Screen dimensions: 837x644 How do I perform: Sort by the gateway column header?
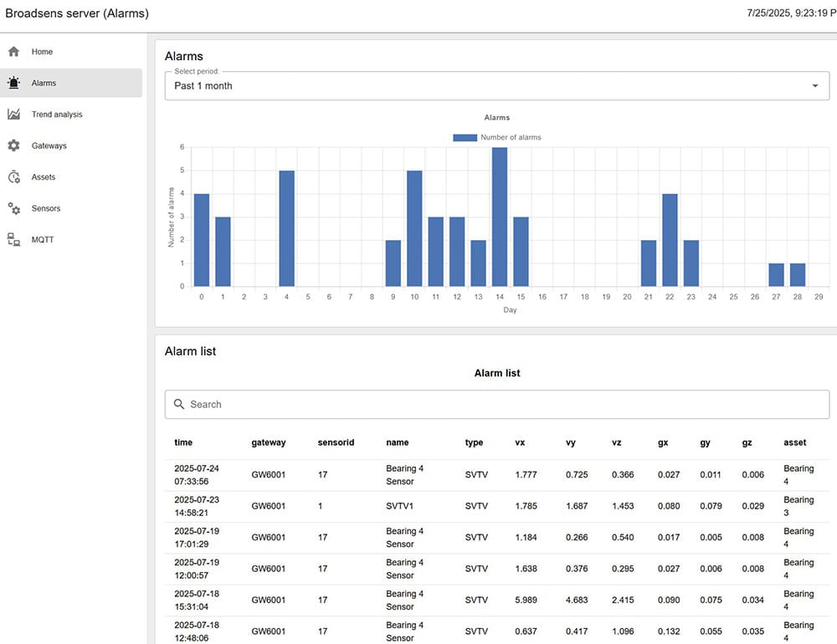click(269, 442)
